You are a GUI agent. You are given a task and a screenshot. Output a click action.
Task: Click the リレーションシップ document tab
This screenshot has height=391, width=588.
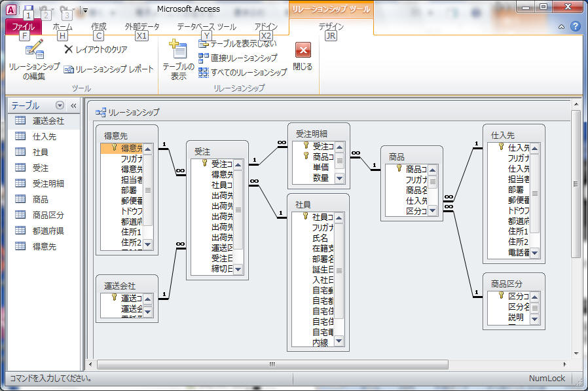[x=128, y=112]
